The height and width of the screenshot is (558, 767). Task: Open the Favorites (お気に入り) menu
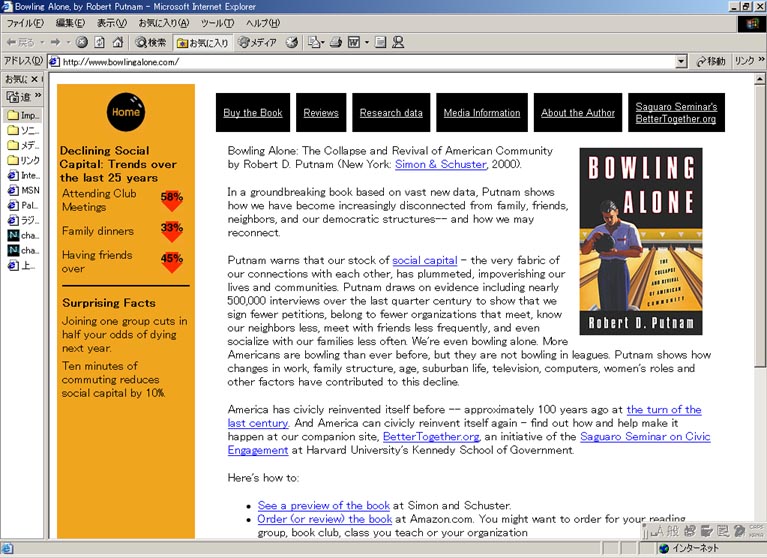(x=163, y=23)
